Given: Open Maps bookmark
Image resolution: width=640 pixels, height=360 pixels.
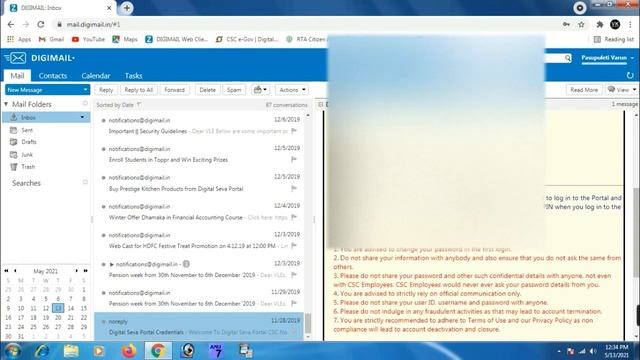Looking at the screenshot, I should pyautogui.click(x=125, y=39).
